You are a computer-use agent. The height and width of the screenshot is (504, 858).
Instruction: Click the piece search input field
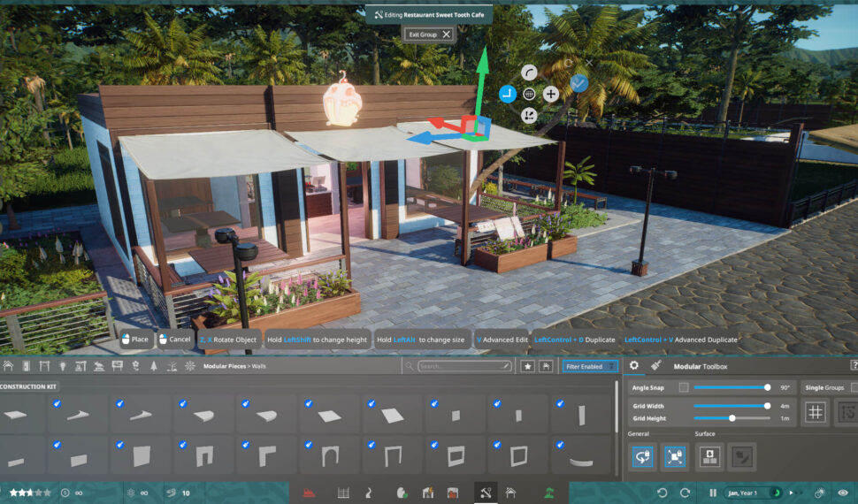460,366
